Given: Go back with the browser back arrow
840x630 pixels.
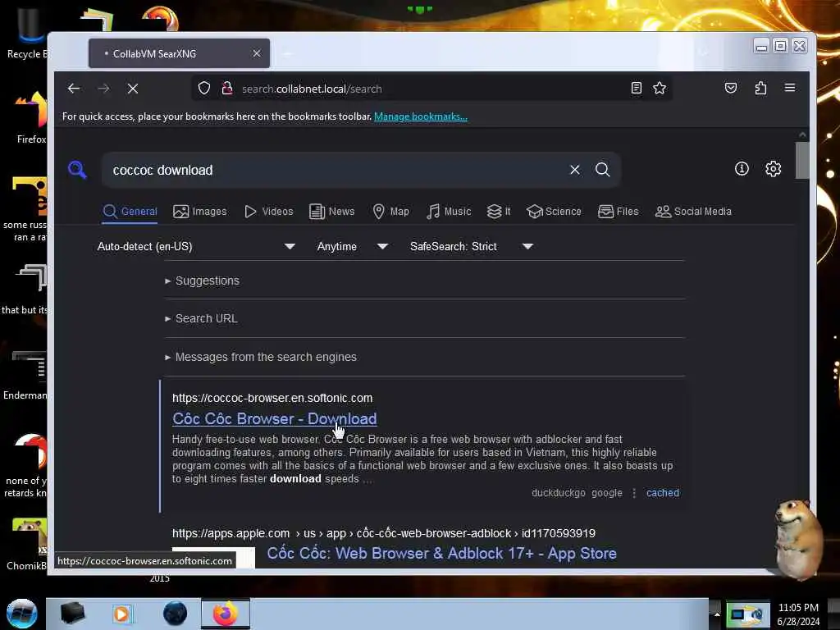Looking at the screenshot, I should click(73, 89).
